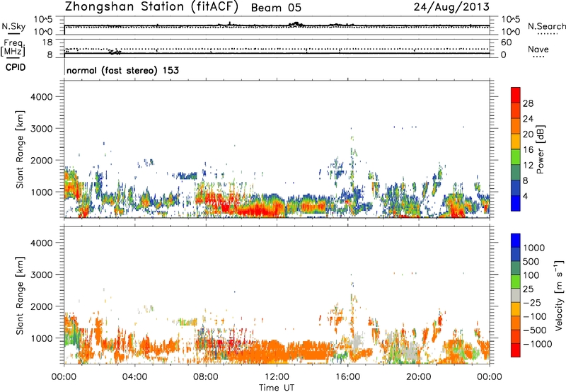Click the red top of the power colorbar
The height and width of the screenshot is (392, 566).
516,95
